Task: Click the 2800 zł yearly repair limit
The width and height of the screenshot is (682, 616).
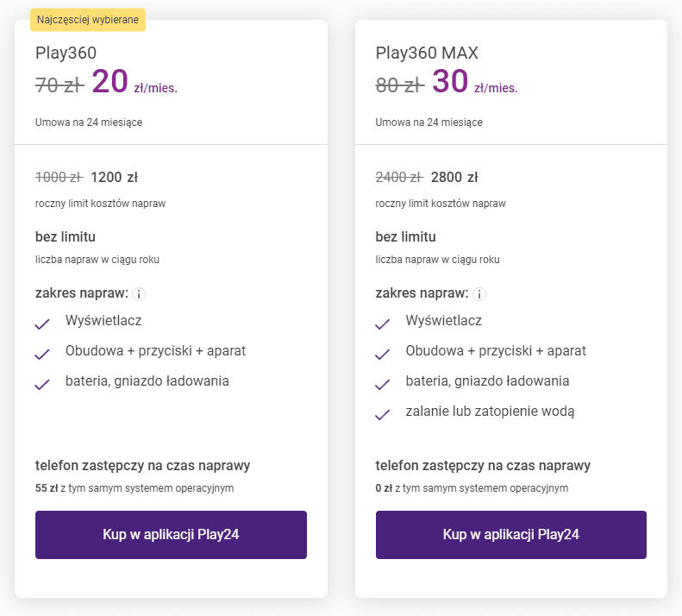Action: click(x=454, y=178)
